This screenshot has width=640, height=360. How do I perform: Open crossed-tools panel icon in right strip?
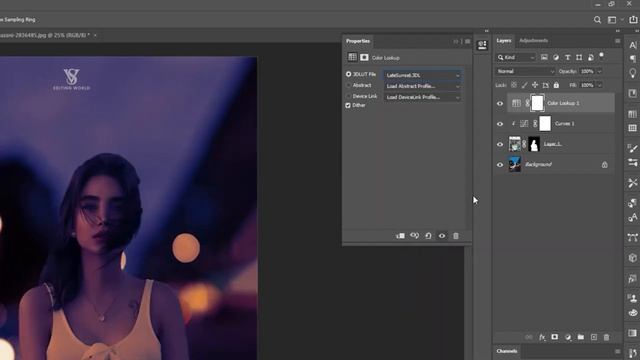633,182
